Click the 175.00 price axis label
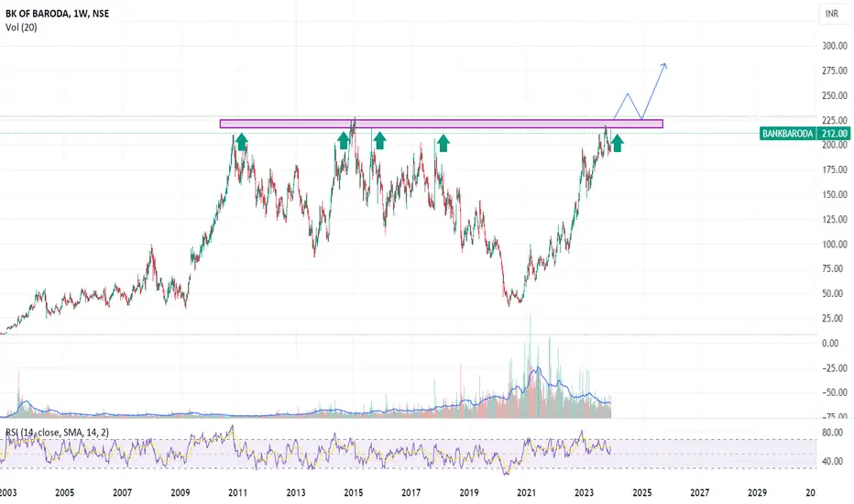Image resolution: width=854 pixels, height=504 pixels. tap(835, 170)
